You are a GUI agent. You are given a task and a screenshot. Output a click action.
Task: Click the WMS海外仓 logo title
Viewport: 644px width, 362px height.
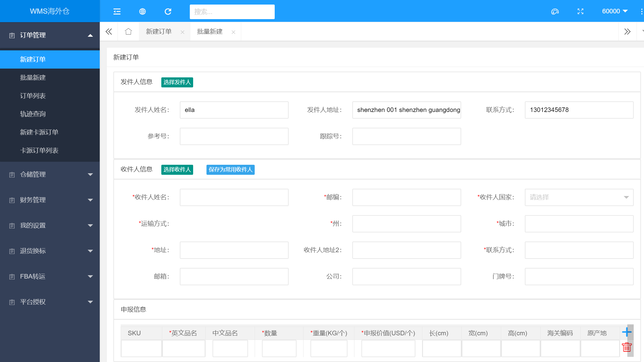point(50,11)
